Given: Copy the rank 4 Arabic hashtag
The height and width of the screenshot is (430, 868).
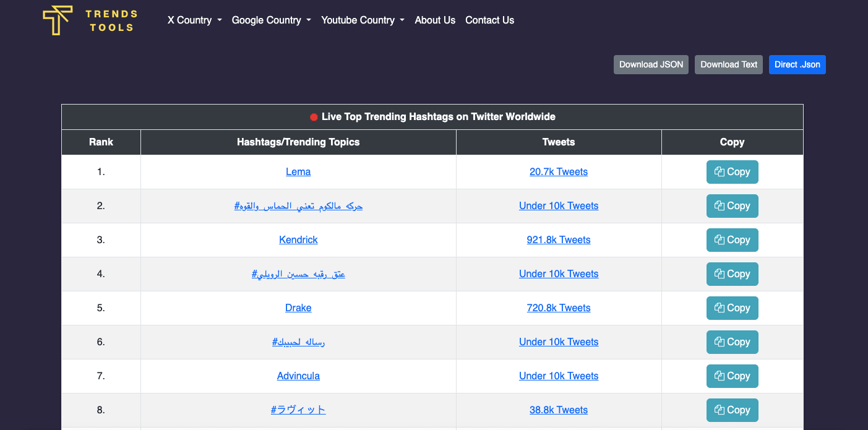Looking at the screenshot, I should (x=732, y=274).
